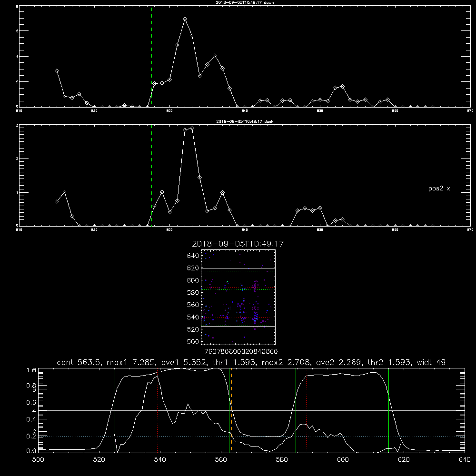Click the '760780800820840860' x-axis labels under center image

(x=241, y=351)
